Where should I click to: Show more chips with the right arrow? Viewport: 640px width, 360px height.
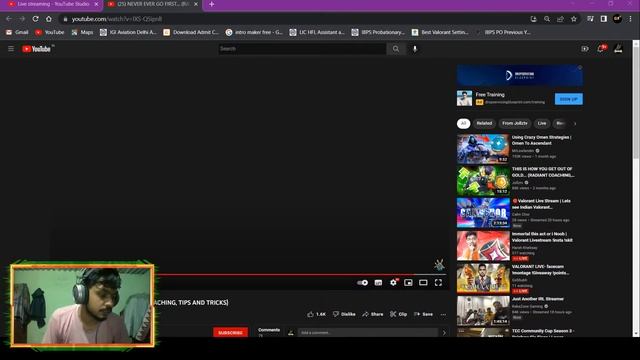point(575,124)
